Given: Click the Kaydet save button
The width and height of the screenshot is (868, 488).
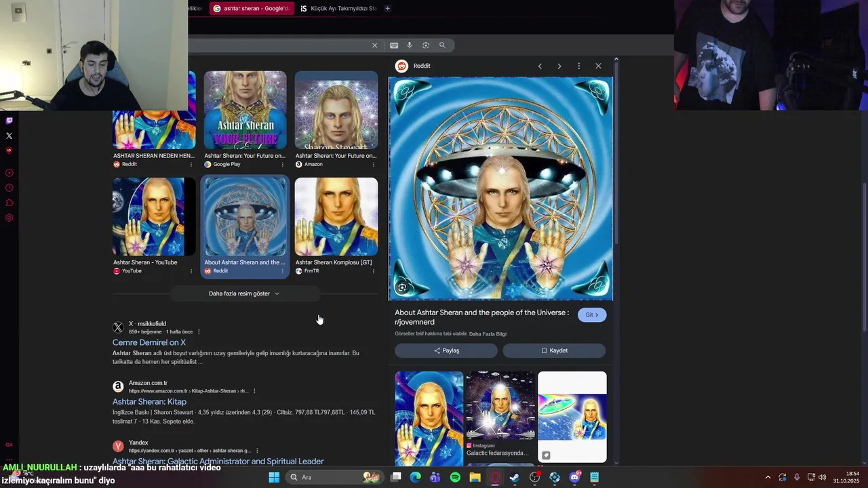Looking at the screenshot, I should (x=554, y=350).
